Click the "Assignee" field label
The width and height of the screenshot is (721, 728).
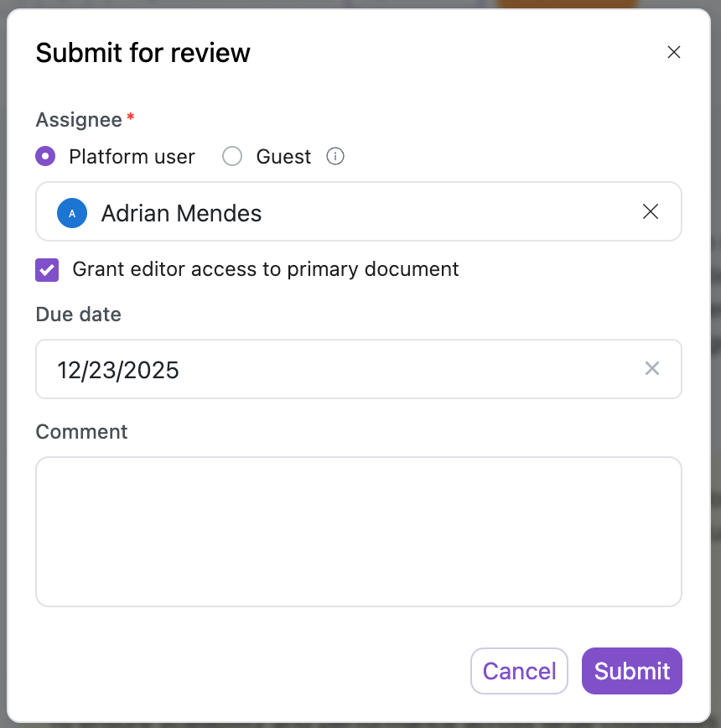79,120
